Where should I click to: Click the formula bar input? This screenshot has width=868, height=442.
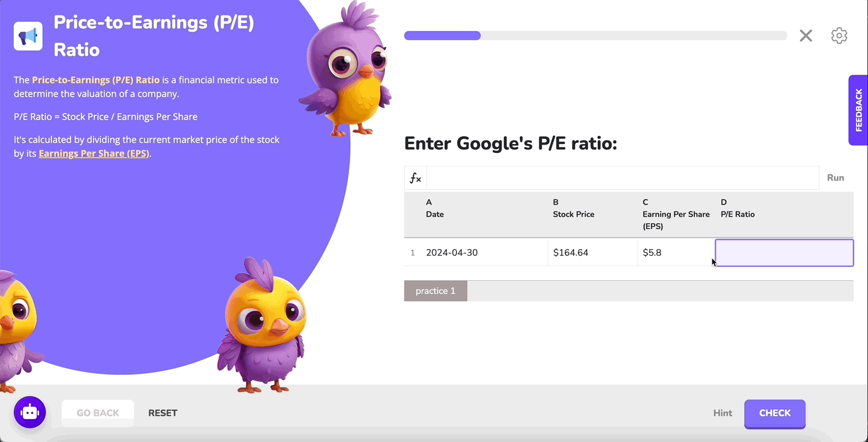coord(623,178)
